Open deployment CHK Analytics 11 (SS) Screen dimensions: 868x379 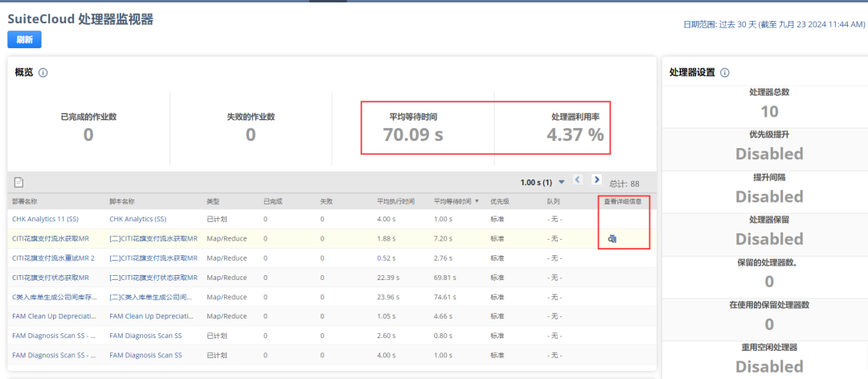coord(45,219)
